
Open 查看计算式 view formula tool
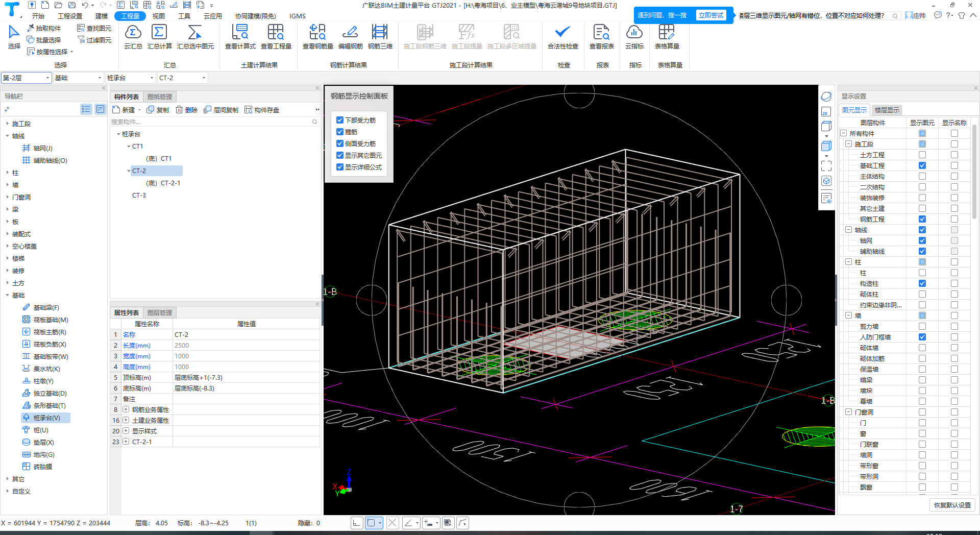point(240,37)
